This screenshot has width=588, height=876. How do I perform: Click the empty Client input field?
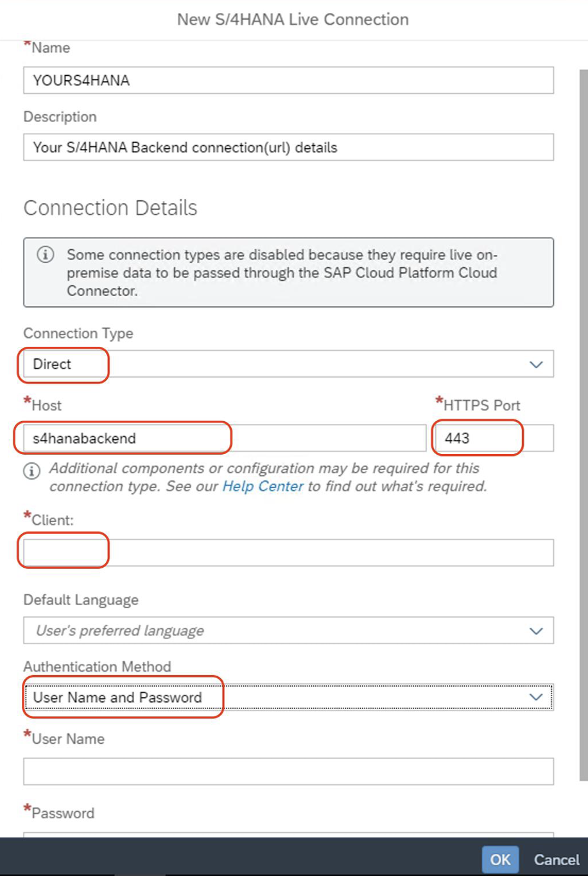(x=288, y=552)
